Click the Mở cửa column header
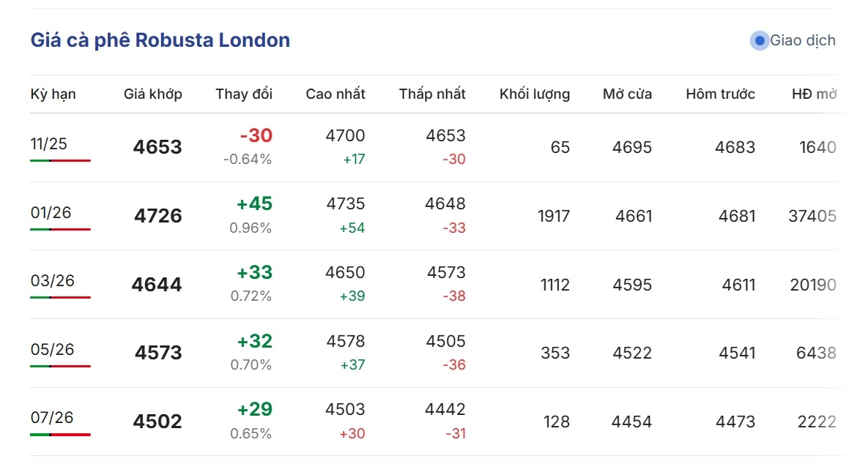This screenshot has width=868, height=464. [627, 94]
